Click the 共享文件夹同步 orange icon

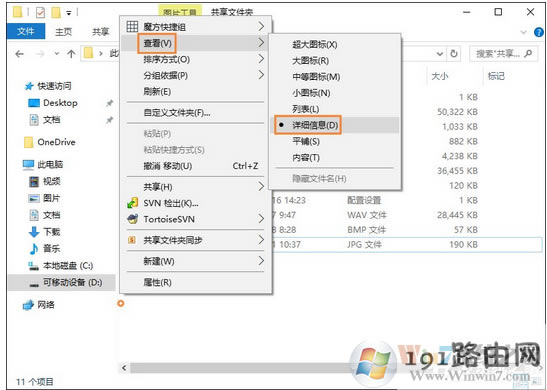click(132, 240)
